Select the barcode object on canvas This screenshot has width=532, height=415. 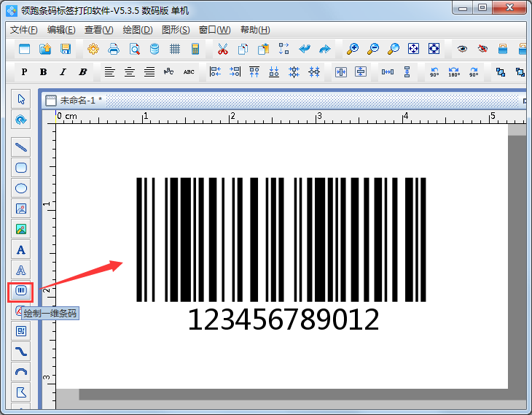(281, 239)
